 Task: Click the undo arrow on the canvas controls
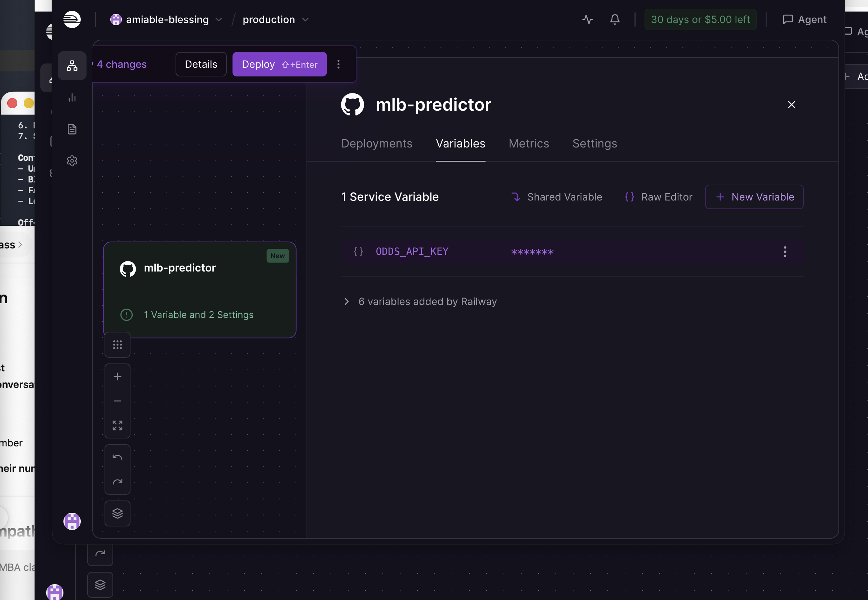click(117, 457)
